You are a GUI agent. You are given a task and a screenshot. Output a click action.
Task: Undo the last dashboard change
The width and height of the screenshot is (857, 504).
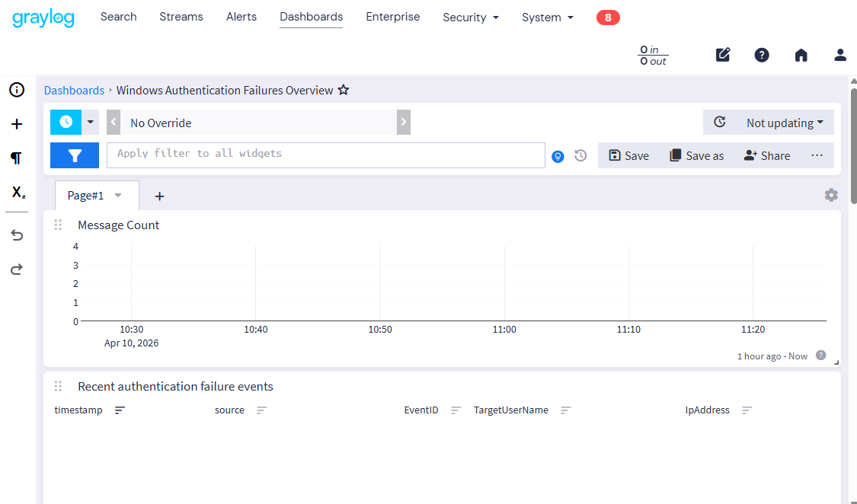pyautogui.click(x=17, y=235)
